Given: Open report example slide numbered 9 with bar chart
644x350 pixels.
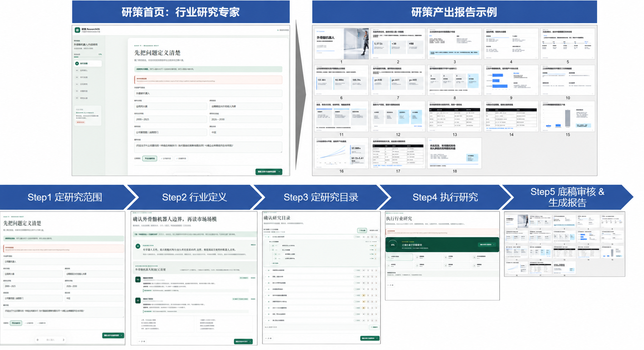Looking at the screenshot, I should (511, 80).
